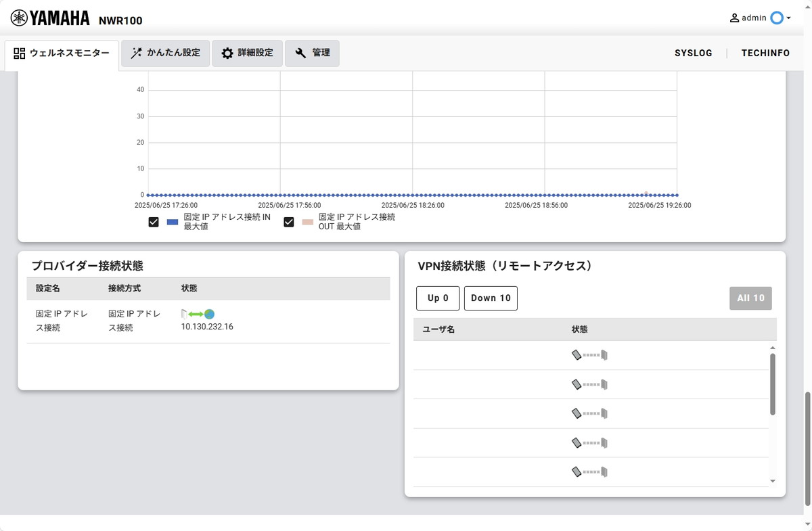Click the Yamaha logo
The width and height of the screenshot is (812, 531).
coord(50,18)
